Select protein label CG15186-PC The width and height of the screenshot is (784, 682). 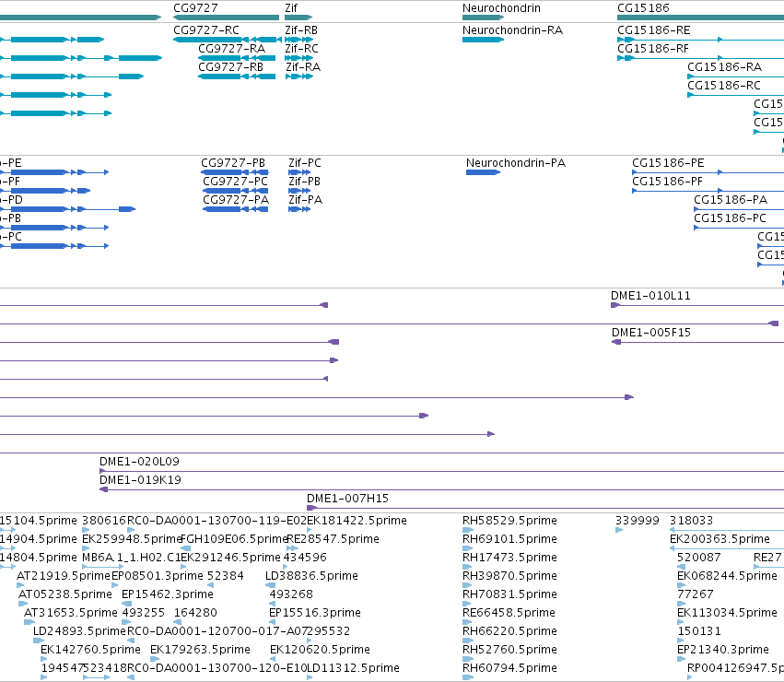(x=730, y=218)
